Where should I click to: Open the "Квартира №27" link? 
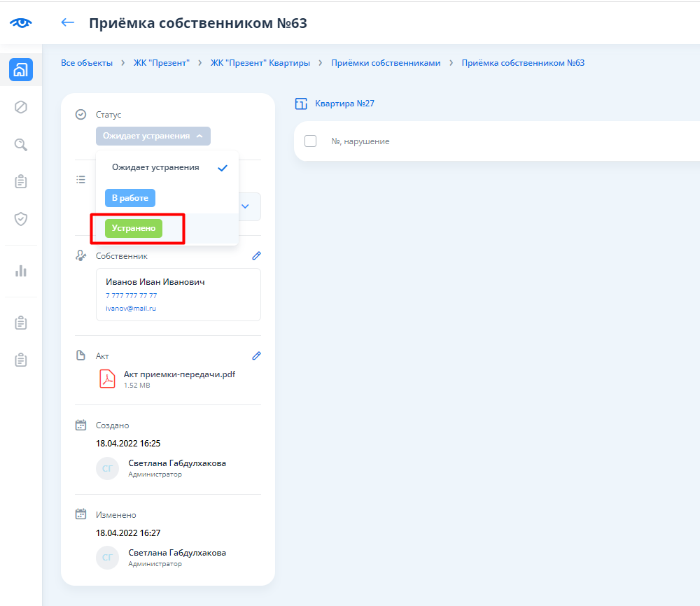344,104
